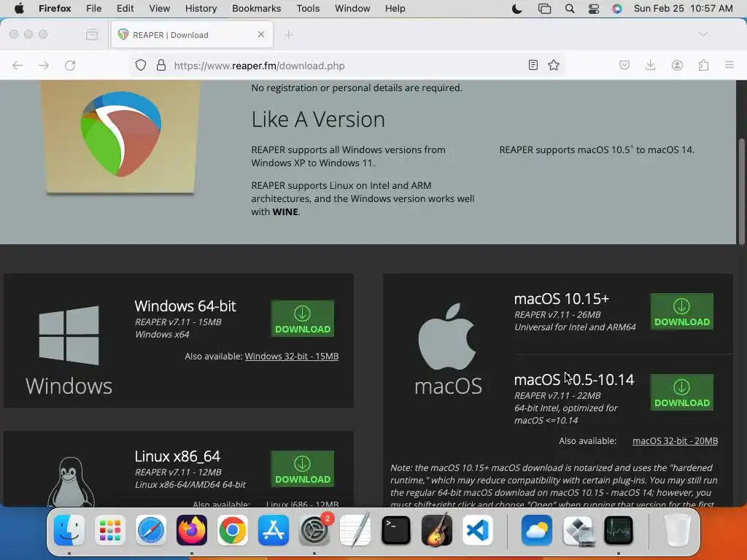747x560 pixels.
Task: Toggle reader view
Action: click(533, 65)
